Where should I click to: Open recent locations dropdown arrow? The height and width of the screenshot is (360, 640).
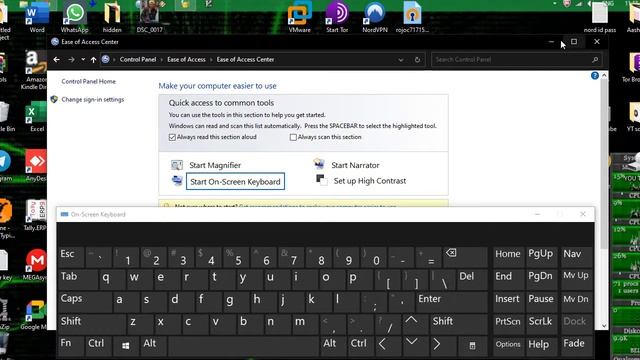(83, 60)
